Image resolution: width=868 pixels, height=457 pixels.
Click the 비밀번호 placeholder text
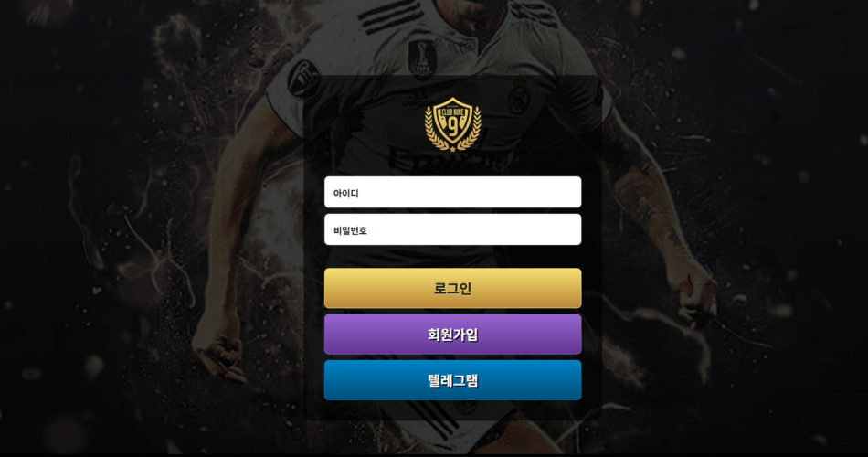350,230
